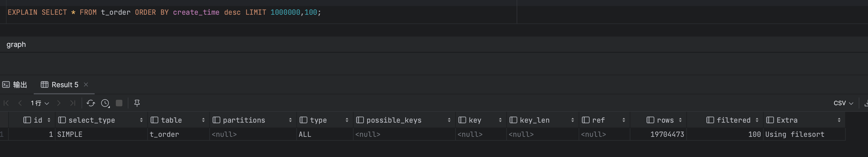Pin the Result 5 tab with the pin icon
Viewport: 868px width, 157px height.
pyautogui.click(x=137, y=103)
